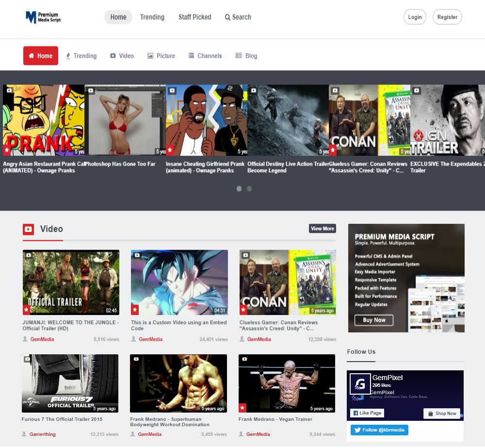Viewport: 485px width, 448px height.
Task: Click star badge on Jumanji thumbnail
Action: pyautogui.click(x=26, y=309)
